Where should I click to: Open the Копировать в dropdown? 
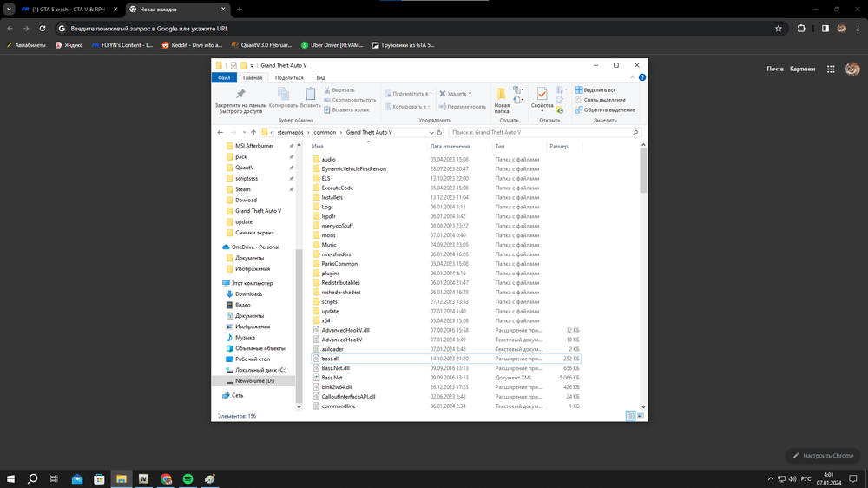pos(407,106)
